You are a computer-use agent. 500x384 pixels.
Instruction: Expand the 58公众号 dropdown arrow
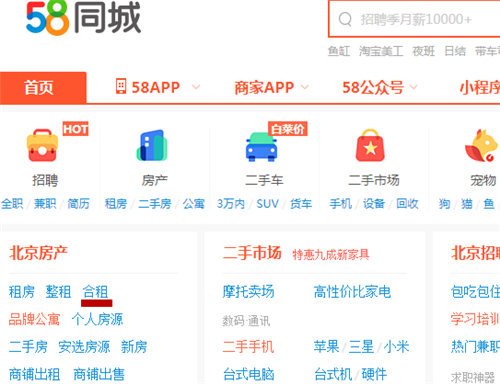[x=413, y=87]
